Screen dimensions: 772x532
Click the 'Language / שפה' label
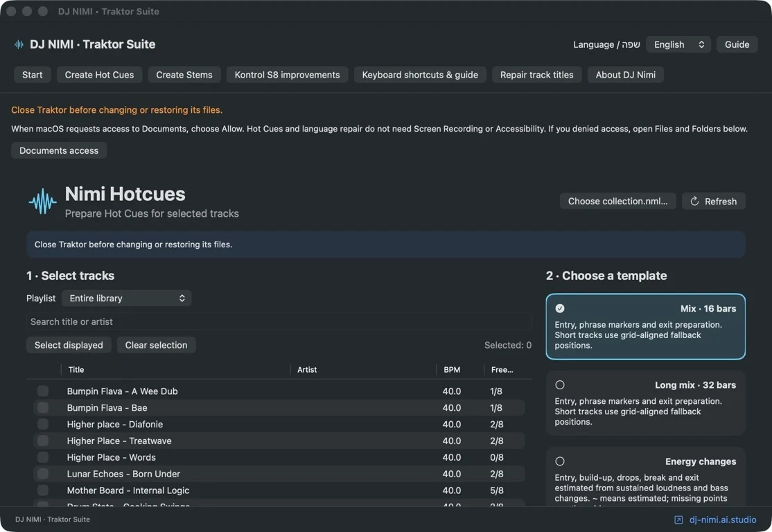[x=606, y=44]
